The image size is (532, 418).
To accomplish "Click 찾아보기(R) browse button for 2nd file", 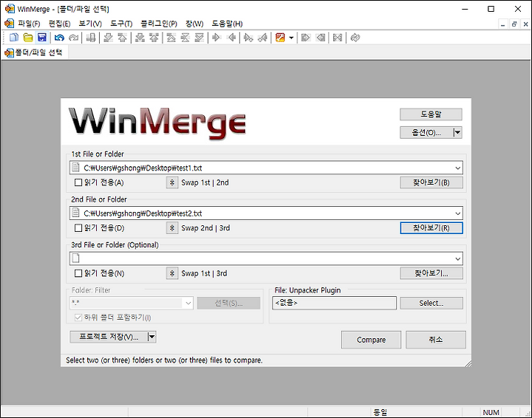I will coord(432,227).
